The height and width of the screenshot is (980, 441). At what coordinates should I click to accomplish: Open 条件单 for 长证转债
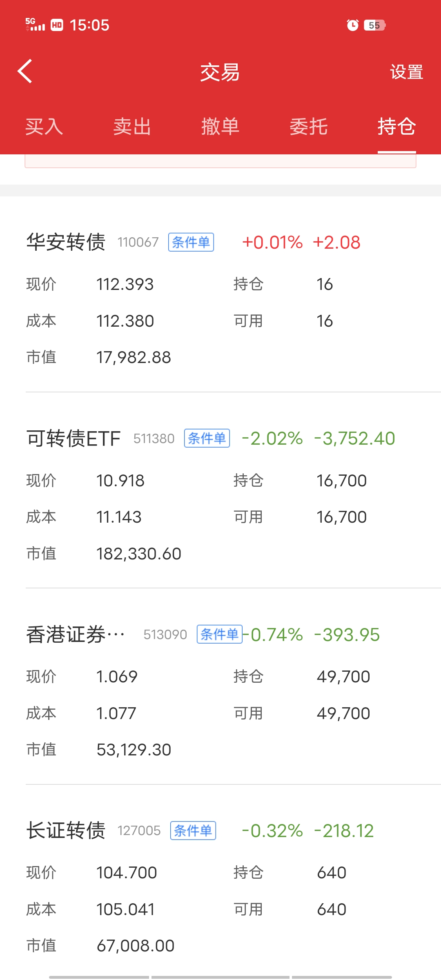[193, 831]
